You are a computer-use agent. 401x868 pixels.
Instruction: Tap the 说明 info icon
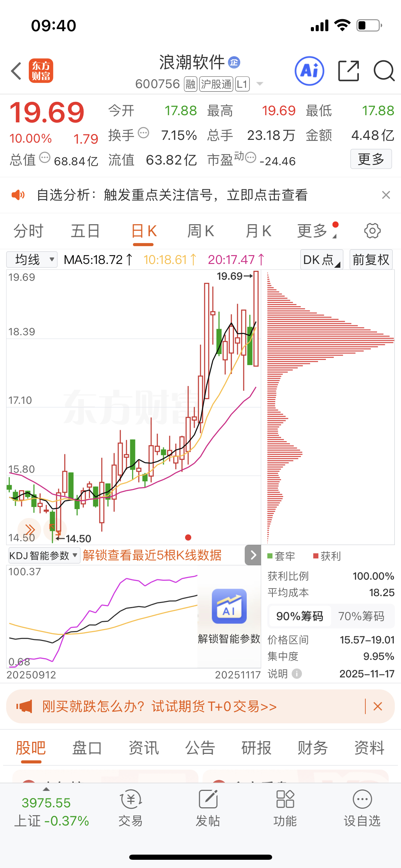[297, 674]
